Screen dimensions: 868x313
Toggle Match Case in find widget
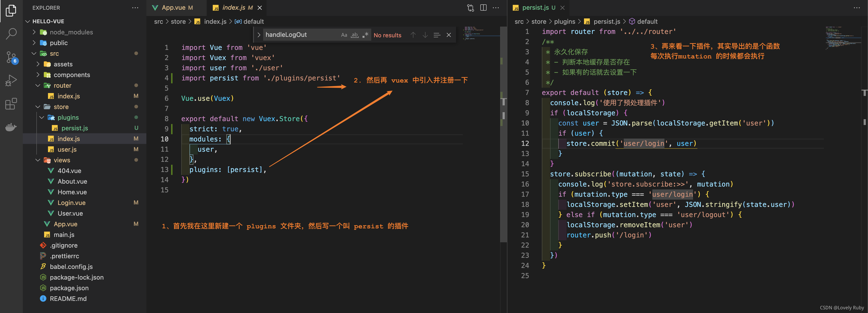click(x=344, y=35)
